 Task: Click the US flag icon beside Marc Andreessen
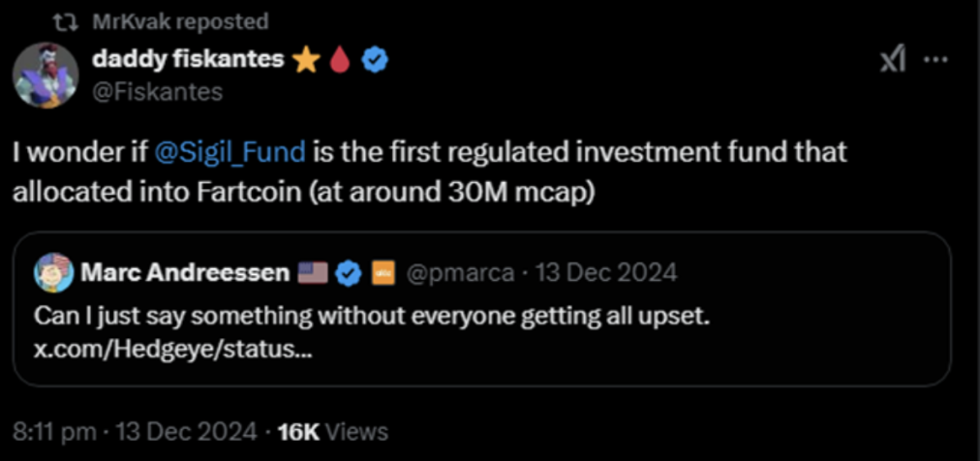point(313,273)
